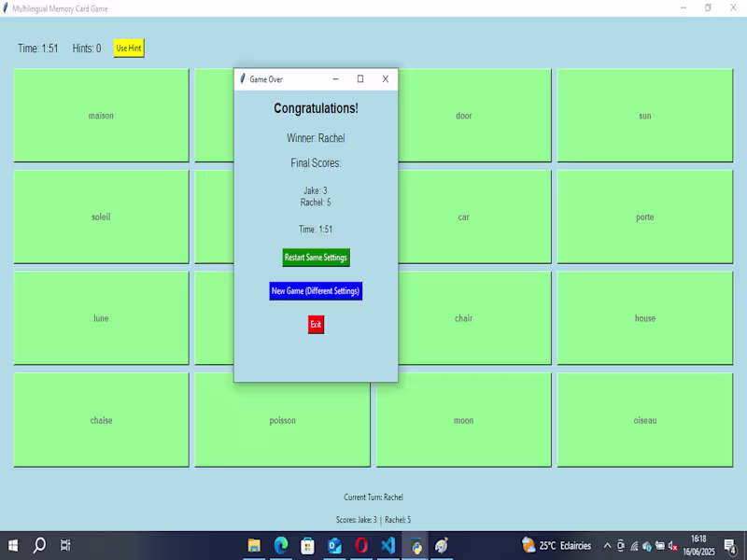
Task: Click the Start menu button
Action: coord(13,545)
